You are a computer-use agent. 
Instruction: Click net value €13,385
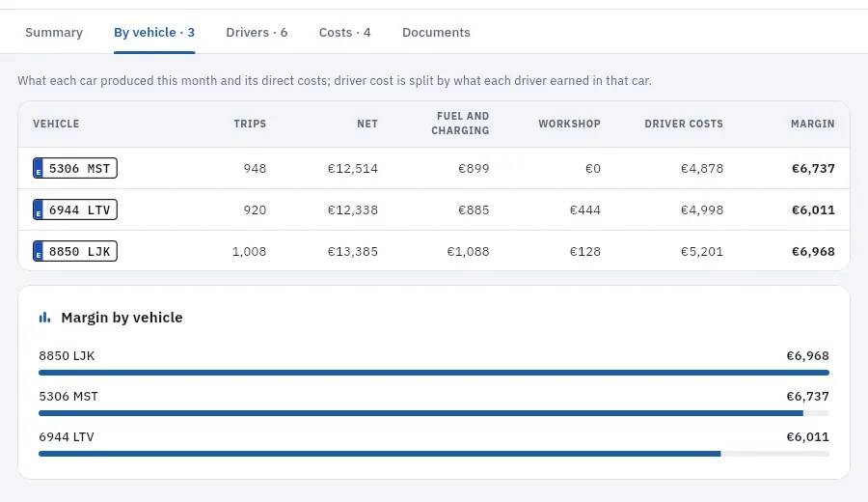(353, 251)
